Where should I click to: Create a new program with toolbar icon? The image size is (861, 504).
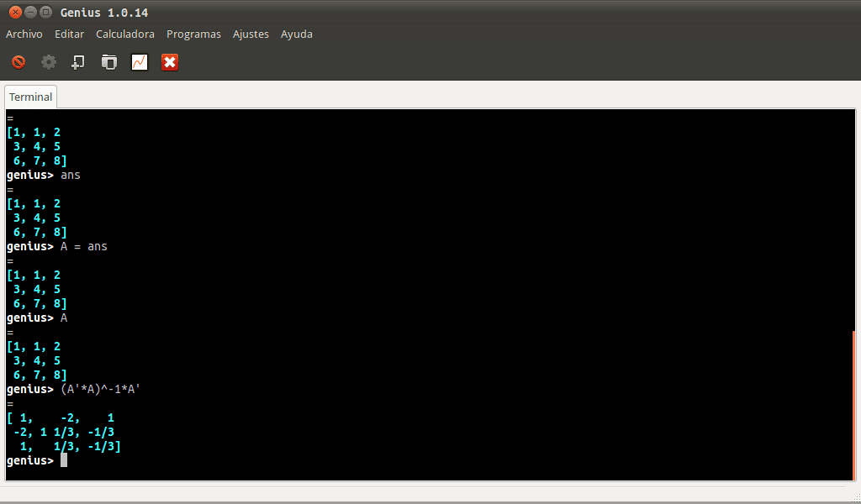click(x=78, y=62)
